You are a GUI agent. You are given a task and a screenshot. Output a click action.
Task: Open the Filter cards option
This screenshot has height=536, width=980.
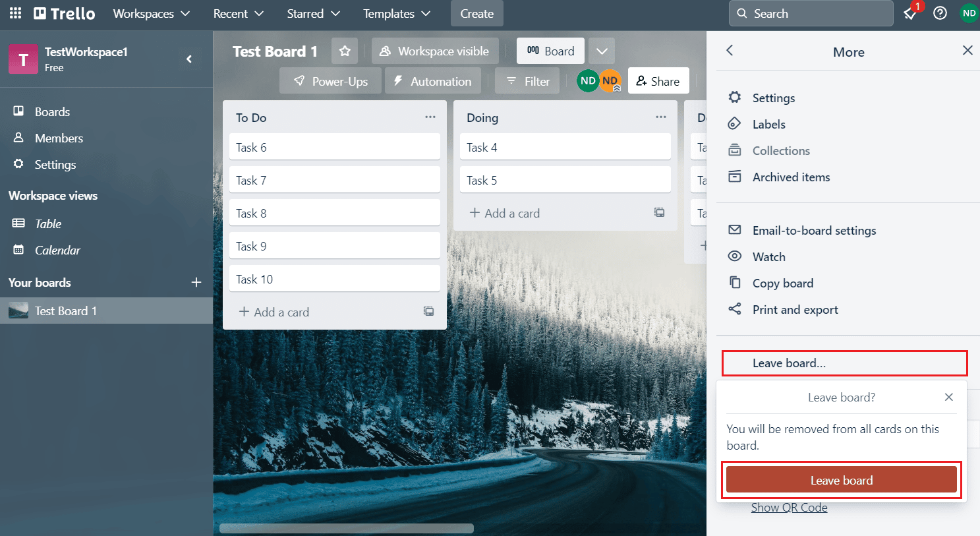pyautogui.click(x=527, y=81)
